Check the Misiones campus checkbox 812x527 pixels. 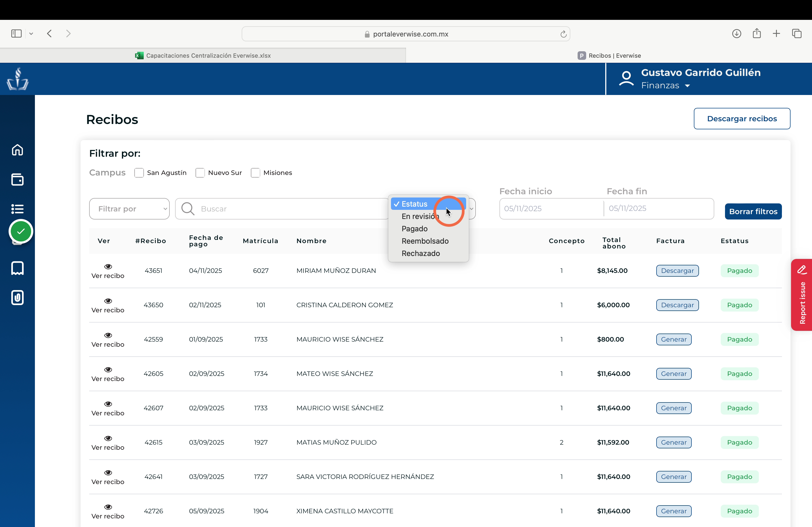255,173
